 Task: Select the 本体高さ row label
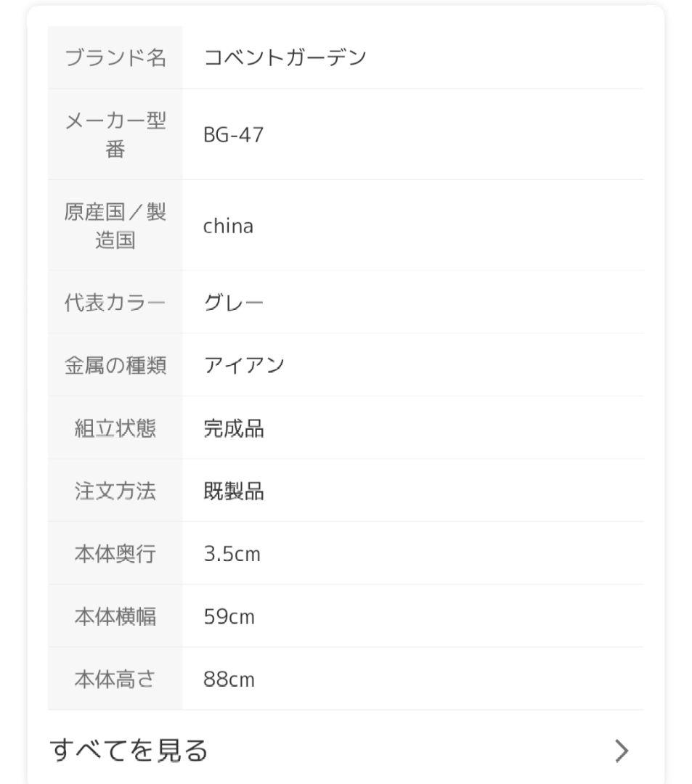(x=113, y=679)
